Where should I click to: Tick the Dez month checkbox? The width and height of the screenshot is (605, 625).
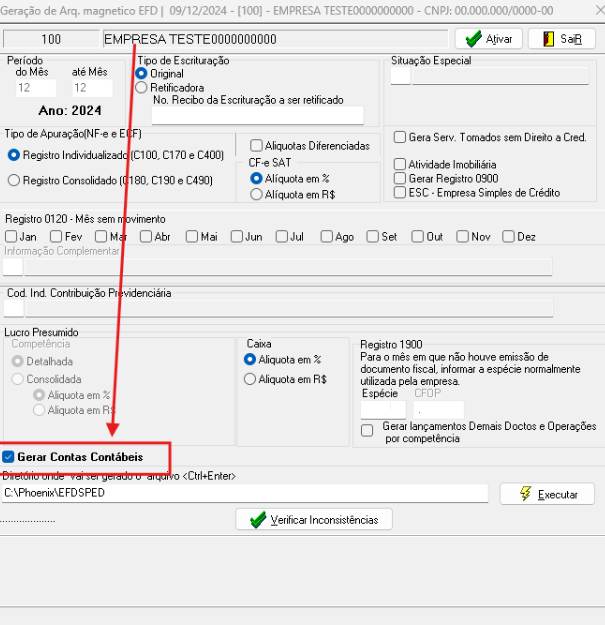click(x=509, y=236)
